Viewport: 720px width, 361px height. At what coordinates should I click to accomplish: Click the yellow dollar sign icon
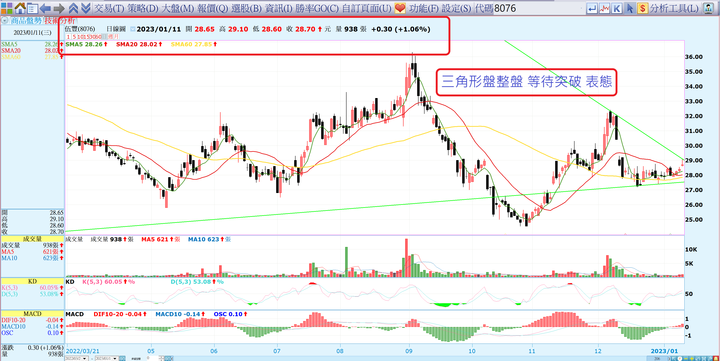click(642, 8)
